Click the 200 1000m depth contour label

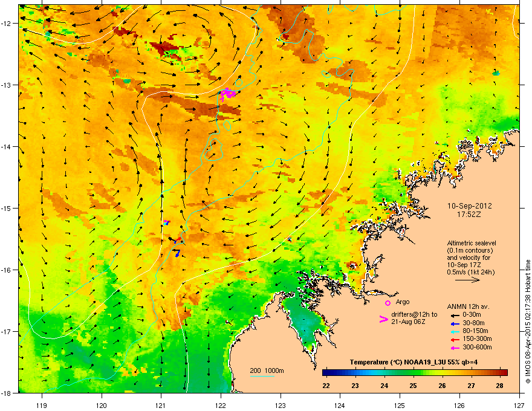pos(267,371)
